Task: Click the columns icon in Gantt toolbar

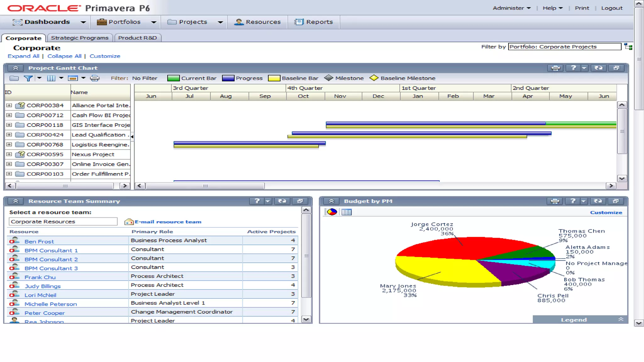Action: point(51,78)
